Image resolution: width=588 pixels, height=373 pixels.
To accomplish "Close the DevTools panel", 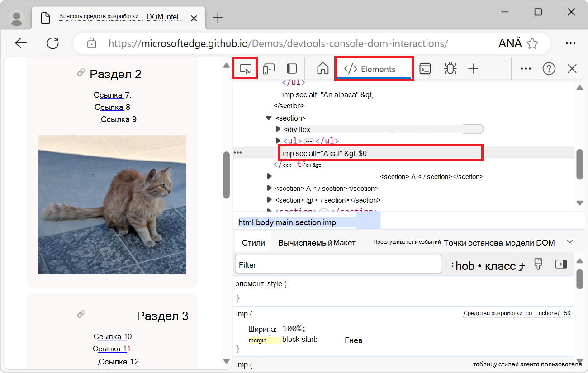I will (x=572, y=69).
